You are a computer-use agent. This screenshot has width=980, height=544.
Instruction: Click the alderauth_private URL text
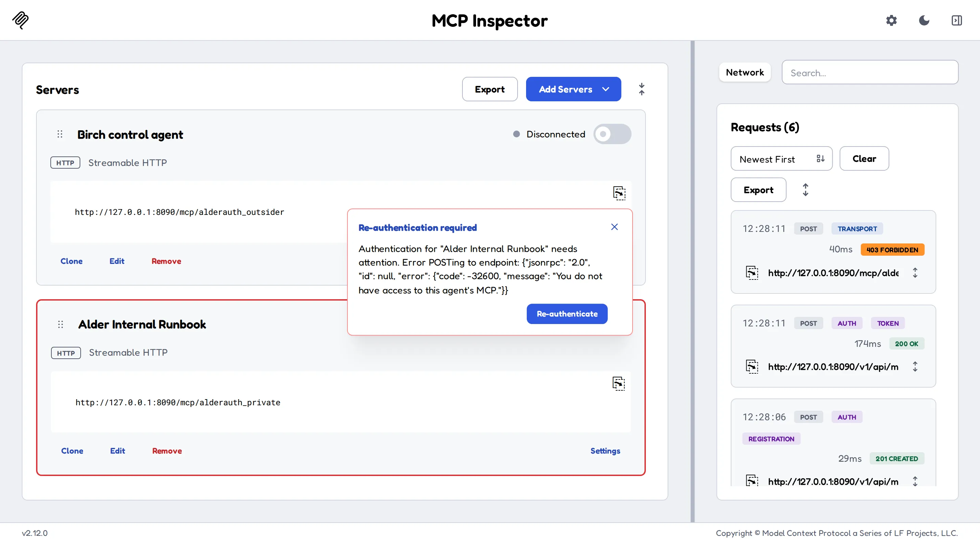[x=178, y=403]
